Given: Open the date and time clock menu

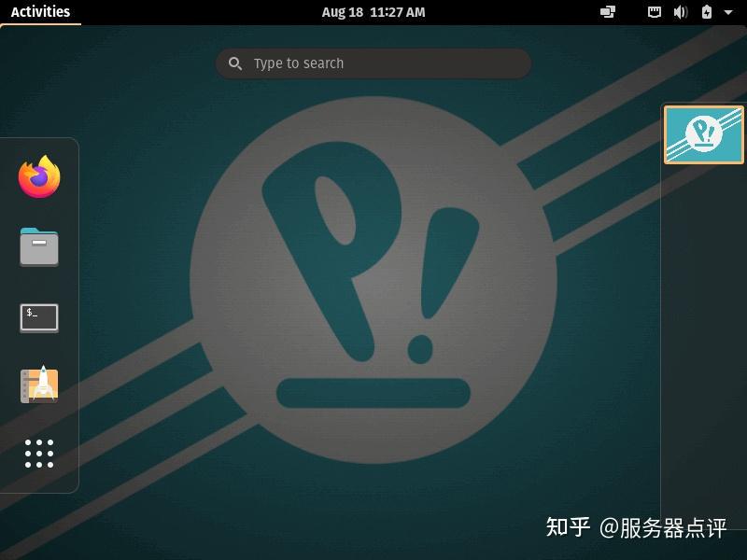Looking at the screenshot, I should 373,12.
